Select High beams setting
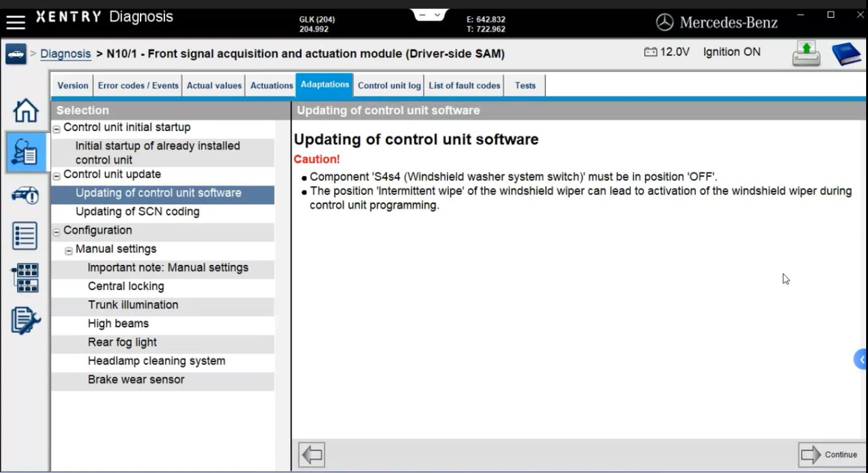 163,324
